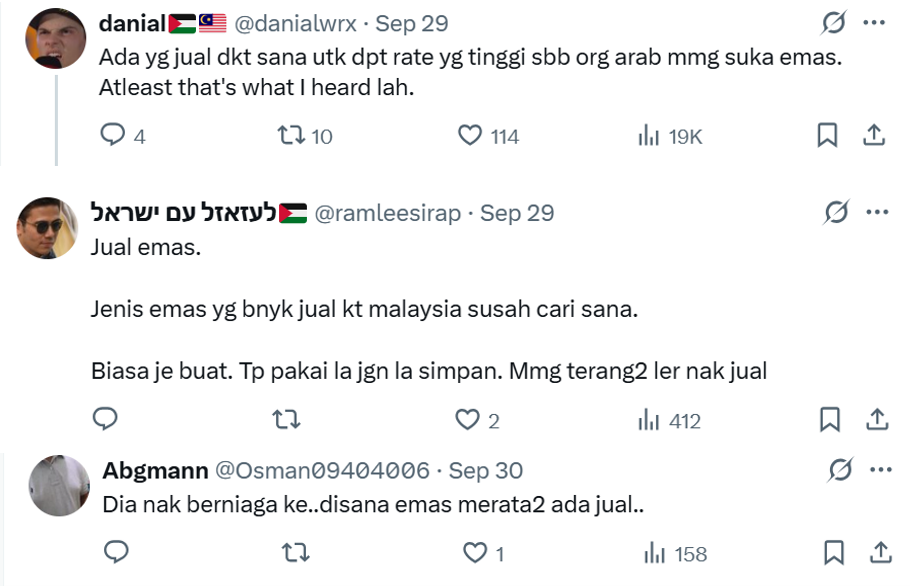This screenshot has width=910, height=586.
Task: View 412 views analytics icon
Action: pos(648,420)
